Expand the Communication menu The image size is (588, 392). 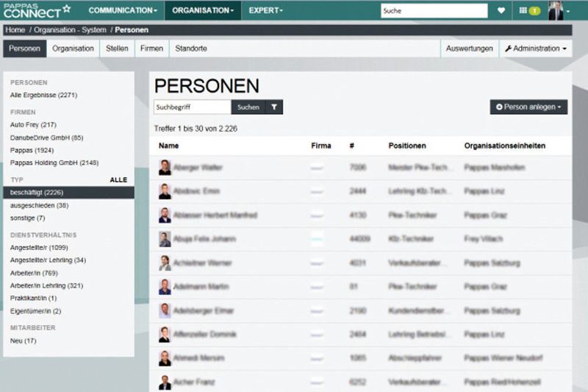pos(123,10)
